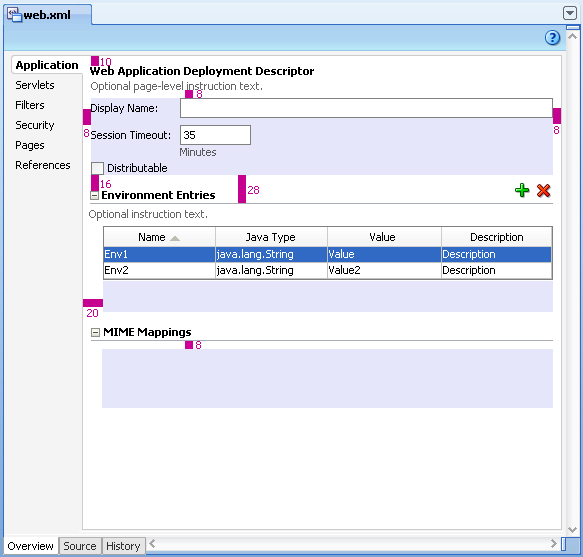Click the Session Timeout input field
583x557 pixels.
[x=215, y=135]
